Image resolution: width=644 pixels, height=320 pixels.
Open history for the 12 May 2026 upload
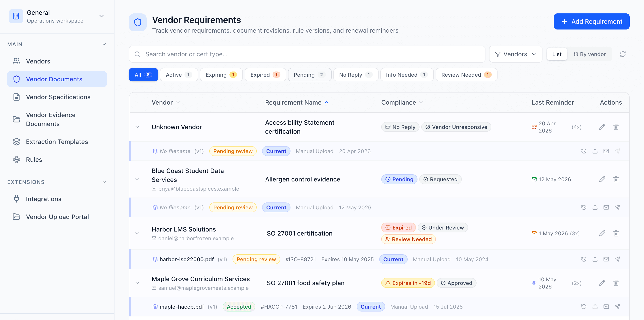click(584, 207)
